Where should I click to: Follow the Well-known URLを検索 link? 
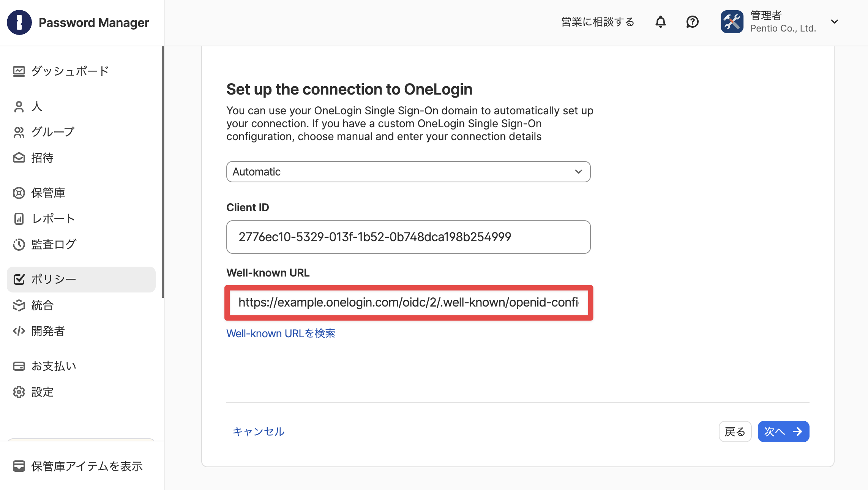pos(281,333)
